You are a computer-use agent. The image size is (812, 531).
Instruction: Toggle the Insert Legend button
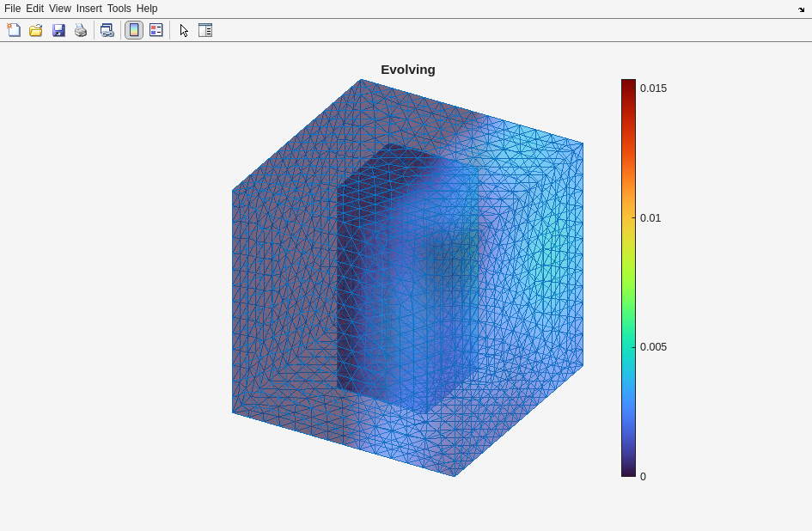pyautogui.click(x=156, y=30)
